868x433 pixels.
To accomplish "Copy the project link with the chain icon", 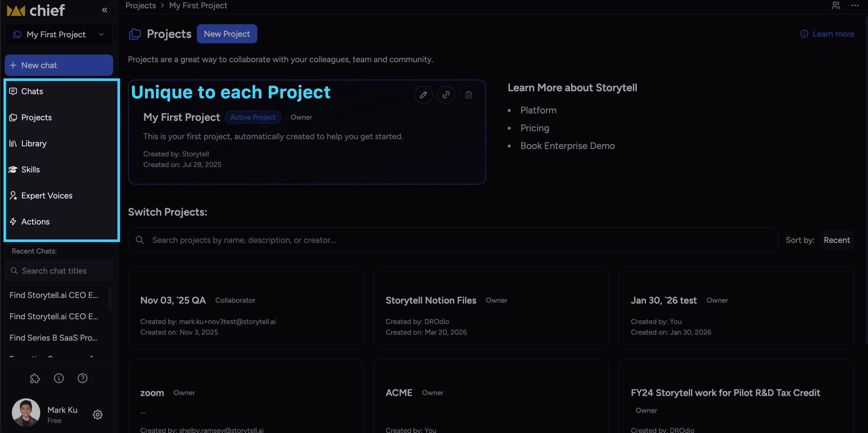I will tap(446, 95).
